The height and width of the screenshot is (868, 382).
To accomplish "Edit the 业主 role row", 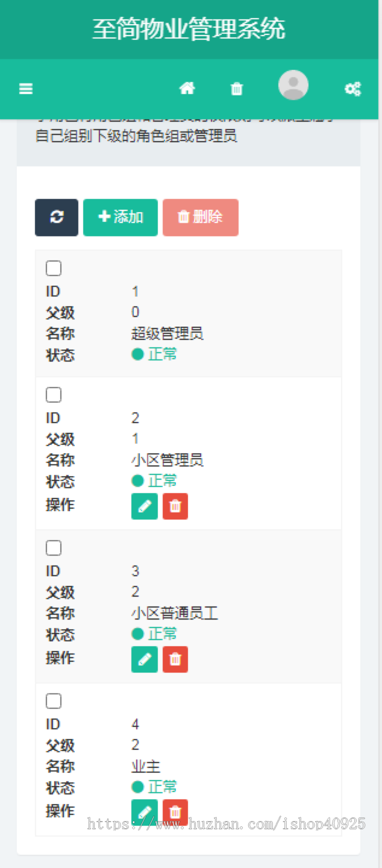I will click(x=145, y=812).
